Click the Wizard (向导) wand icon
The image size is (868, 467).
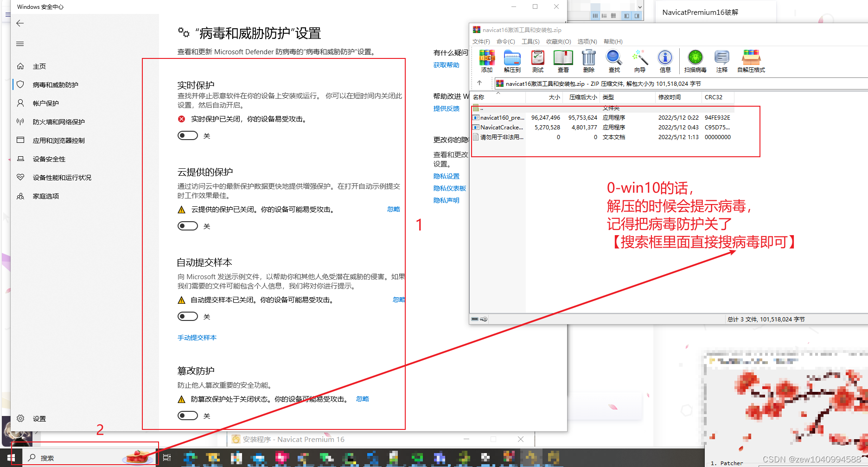coord(640,61)
